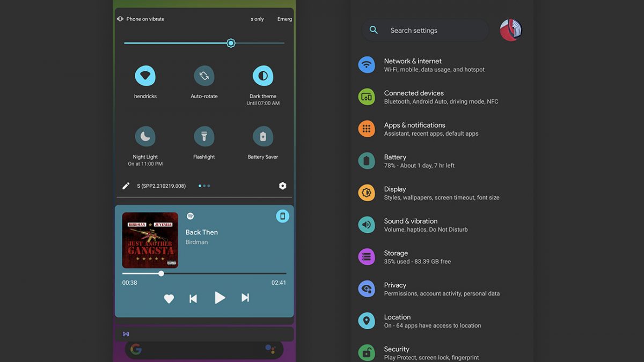This screenshot has width=644, height=362.
Task: Enable the Battery Saver tile
Action: click(x=263, y=137)
